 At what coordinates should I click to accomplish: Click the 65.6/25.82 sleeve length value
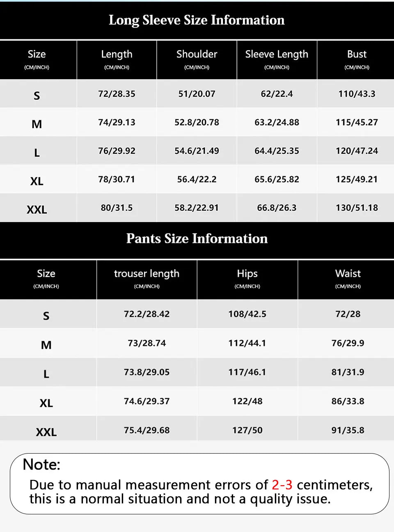(x=277, y=179)
